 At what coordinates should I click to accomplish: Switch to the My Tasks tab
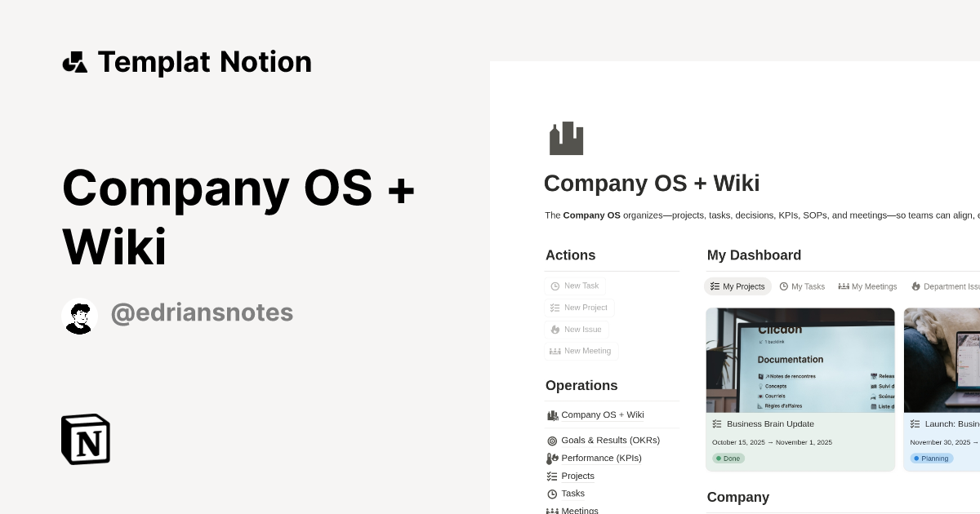pyautogui.click(x=802, y=286)
